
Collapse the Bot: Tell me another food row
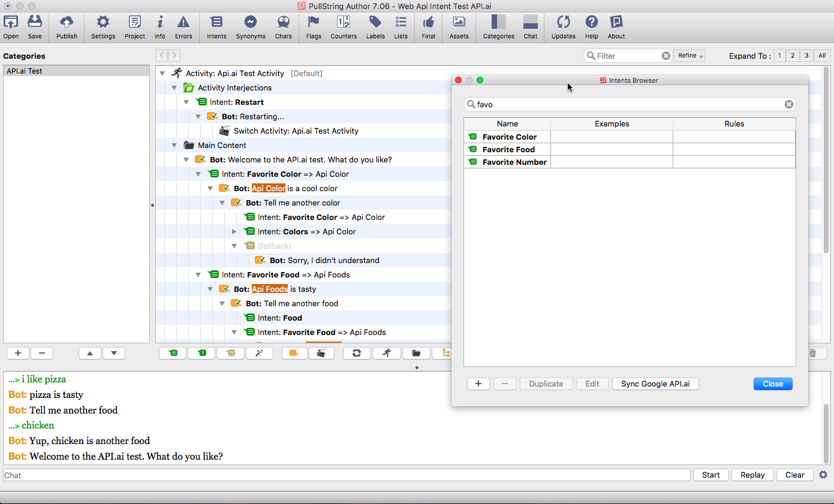pyautogui.click(x=222, y=303)
